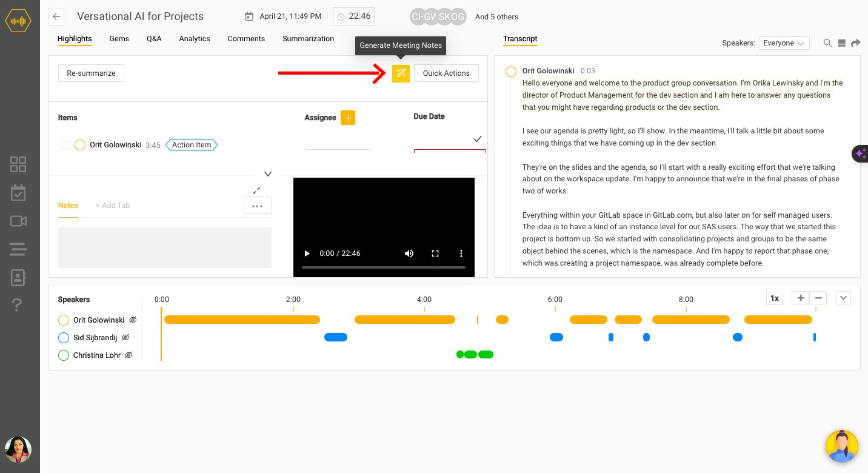This screenshot has height=473, width=868.
Task: Open the Summarization tab
Action: tap(308, 39)
